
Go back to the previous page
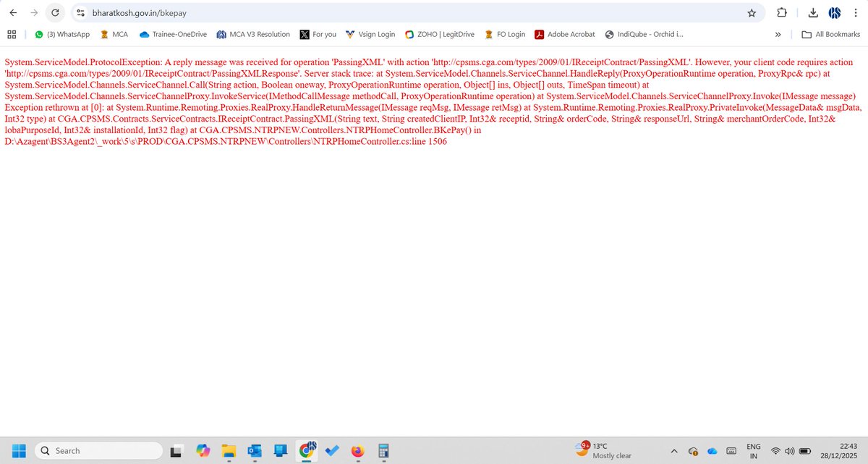(13, 12)
